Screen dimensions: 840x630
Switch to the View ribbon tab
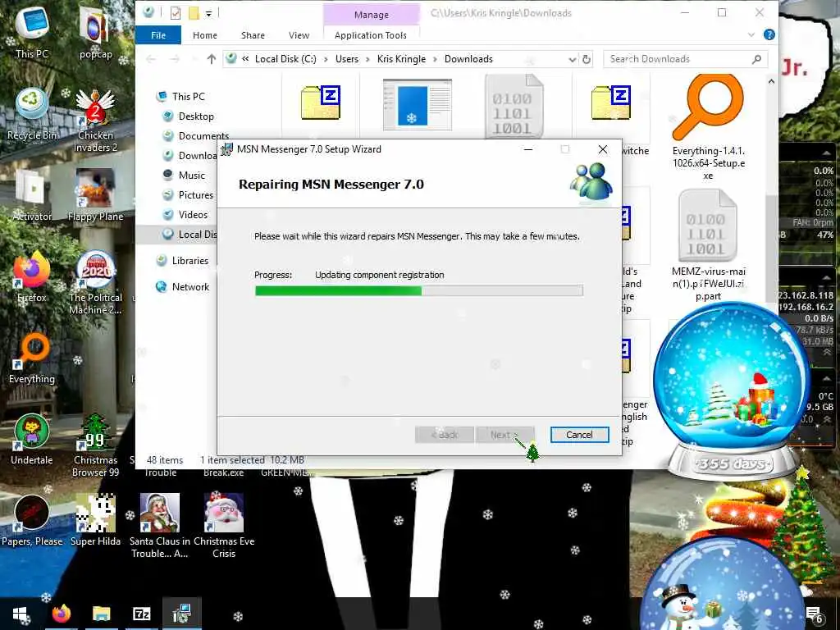(299, 35)
